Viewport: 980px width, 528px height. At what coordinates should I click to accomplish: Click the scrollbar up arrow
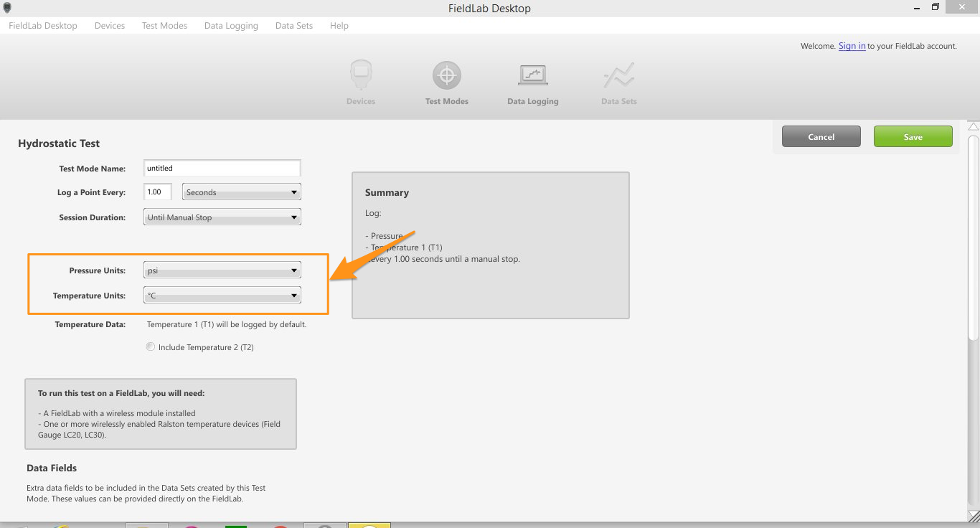click(973, 126)
